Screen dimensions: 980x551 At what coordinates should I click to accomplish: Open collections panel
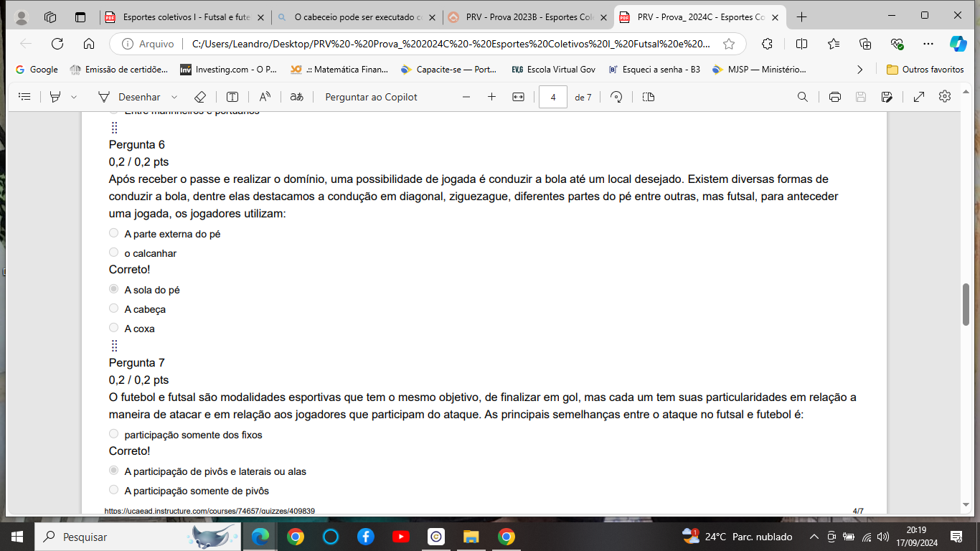pyautogui.click(x=865, y=44)
